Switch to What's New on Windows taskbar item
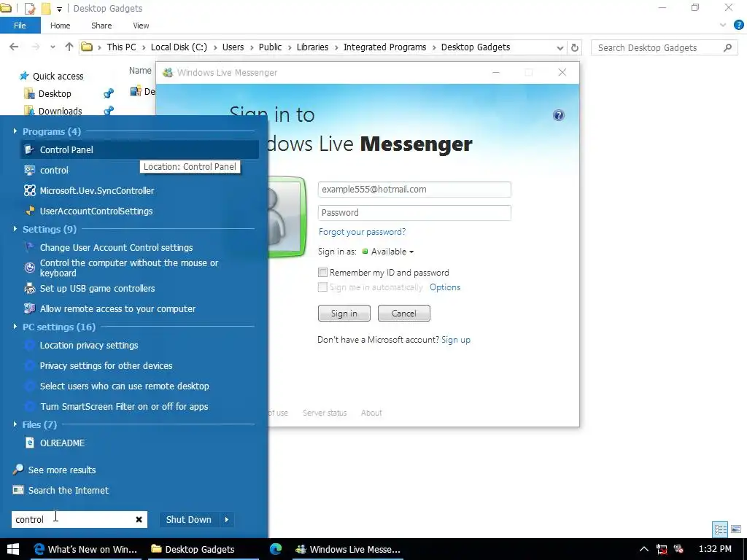Screen dimensions: 747x560 point(87,549)
